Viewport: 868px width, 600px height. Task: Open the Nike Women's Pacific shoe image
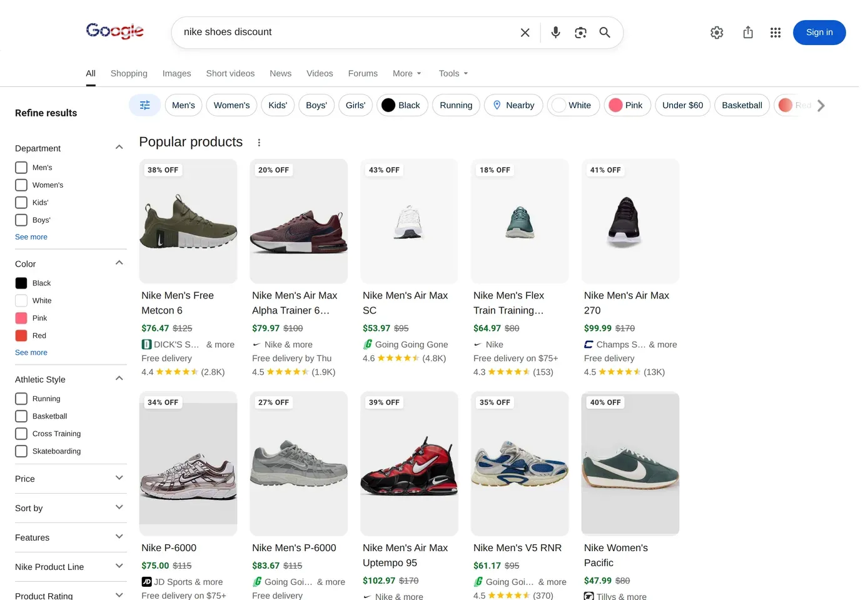coord(630,464)
